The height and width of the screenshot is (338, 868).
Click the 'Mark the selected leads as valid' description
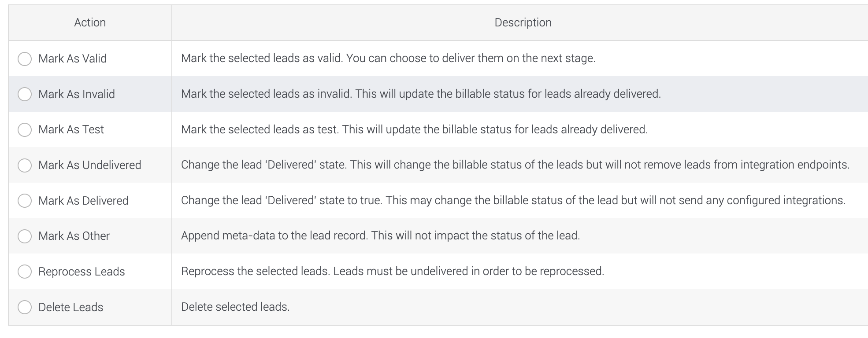coord(388,58)
